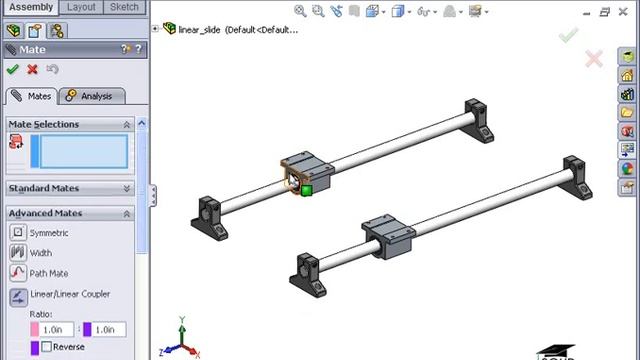Open Design Library home icon

pos(627,75)
